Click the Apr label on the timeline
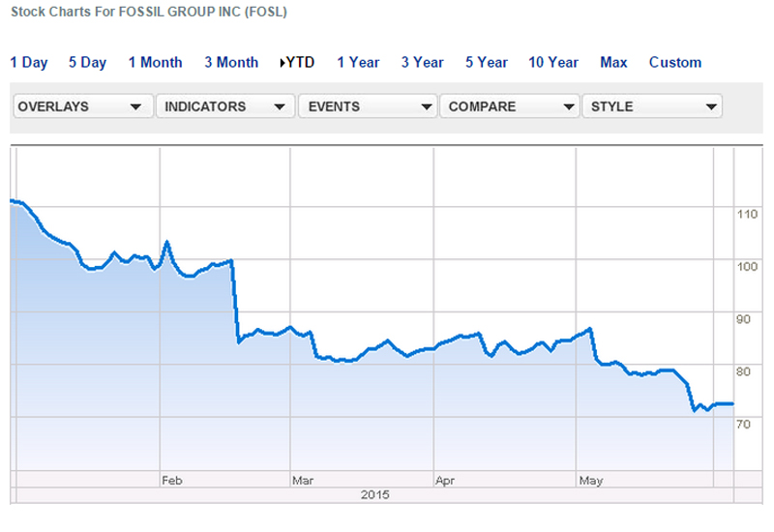This screenshot has width=774, height=532. pos(445,480)
